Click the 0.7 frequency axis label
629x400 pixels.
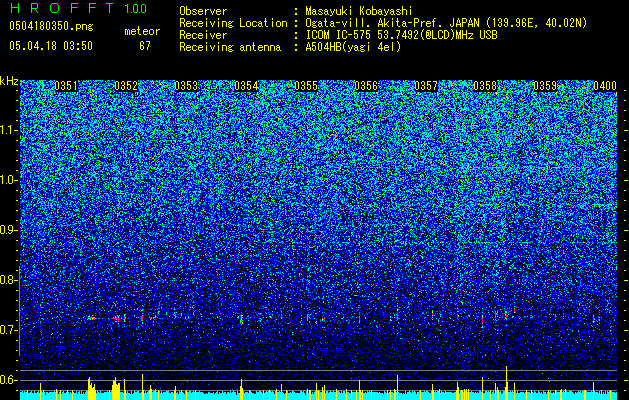pyautogui.click(x=9, y=330)
